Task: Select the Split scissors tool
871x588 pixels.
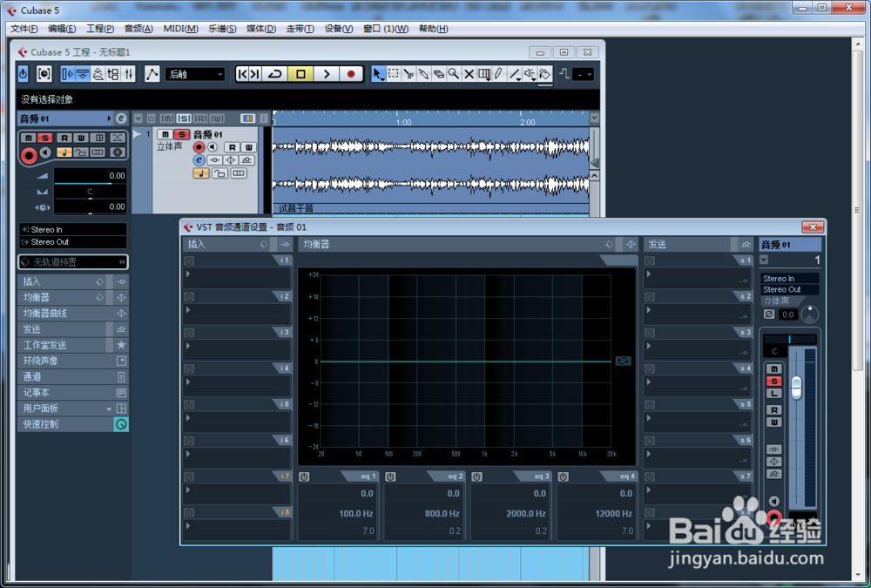Action: (408, 74)
